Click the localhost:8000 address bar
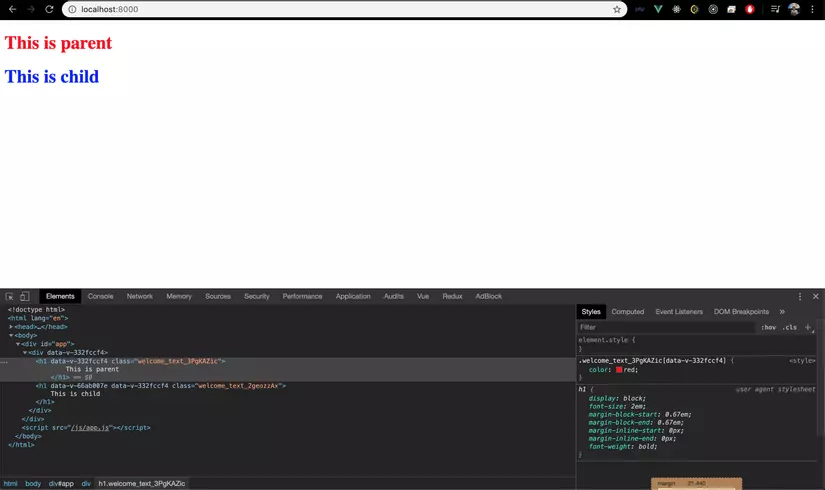The image size is (825, 490). (345, 9)
